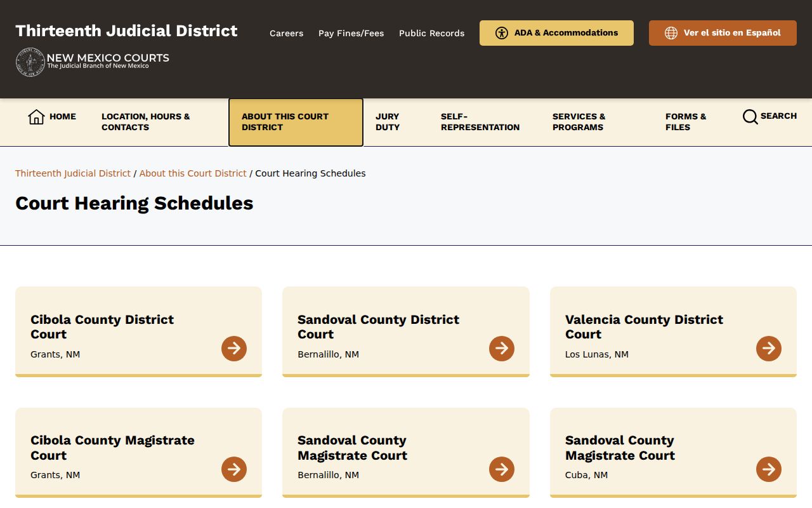This screenshot has height=508, width=812.
Task: Click ADA & Accommodations button text
Action: click(566, 32)
